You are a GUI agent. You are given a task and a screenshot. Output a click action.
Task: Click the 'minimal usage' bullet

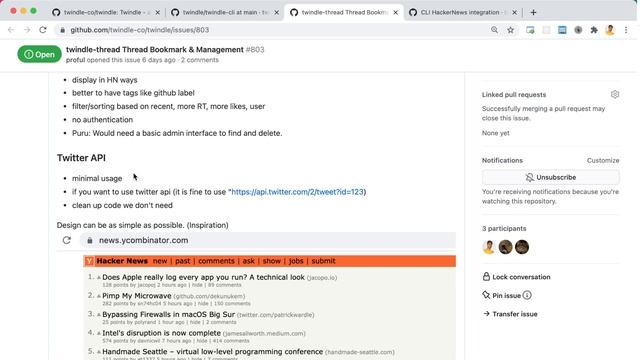click(97, 178)
